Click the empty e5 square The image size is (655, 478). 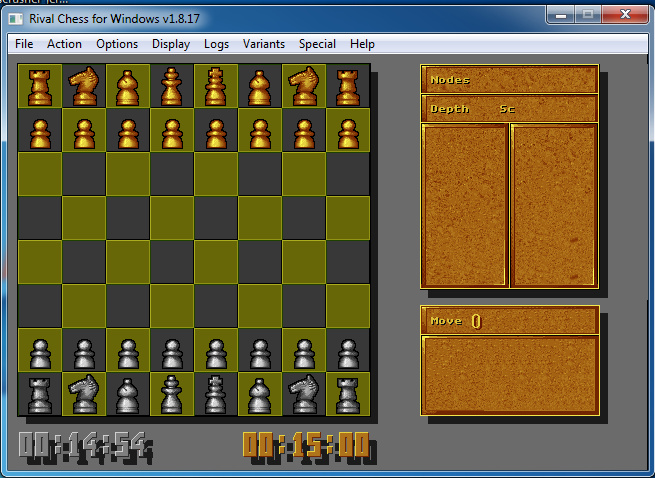216,218
